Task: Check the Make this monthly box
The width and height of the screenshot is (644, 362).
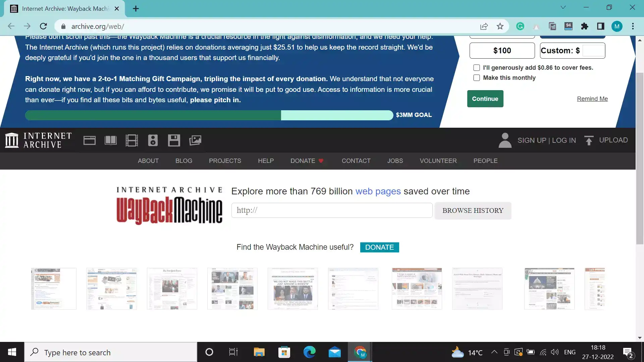Action: point(477,78)
